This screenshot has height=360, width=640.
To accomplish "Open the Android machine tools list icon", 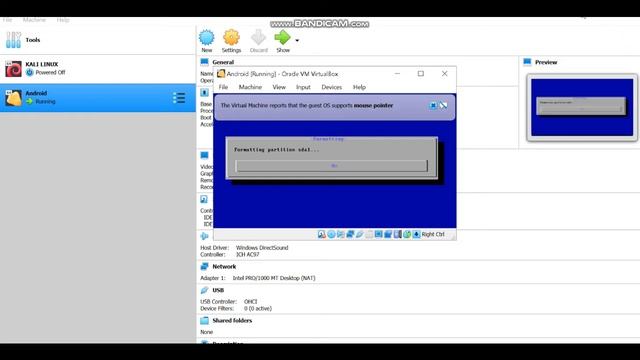I will pyautogui.click(x=179, y=98).
